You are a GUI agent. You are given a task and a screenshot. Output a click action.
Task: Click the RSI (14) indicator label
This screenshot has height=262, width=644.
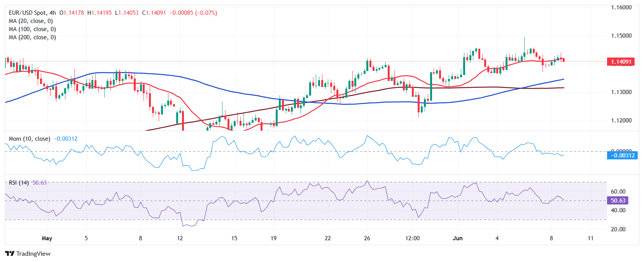click(x=19, y=183)
